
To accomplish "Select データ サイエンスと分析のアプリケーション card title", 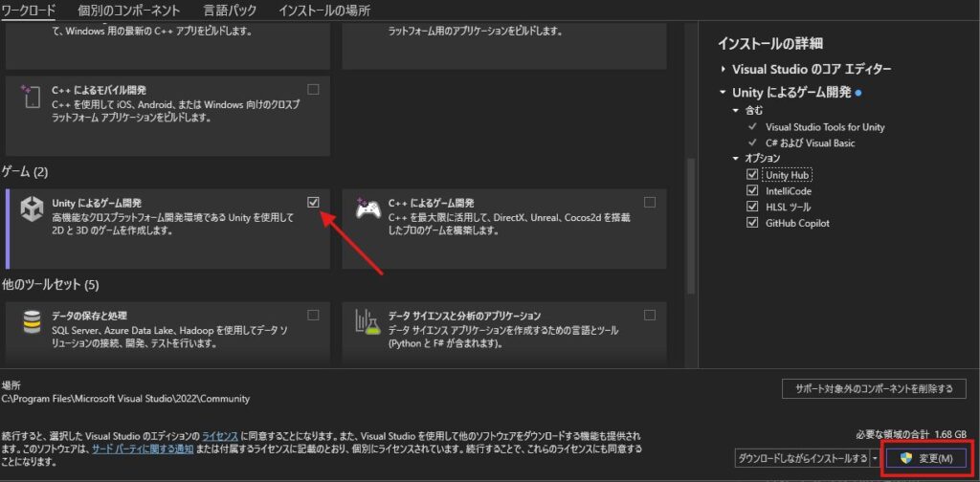I will coord(464,316).
